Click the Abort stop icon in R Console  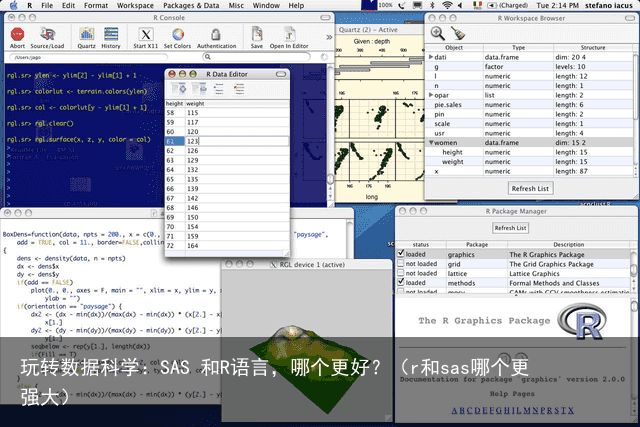(18, 34)
